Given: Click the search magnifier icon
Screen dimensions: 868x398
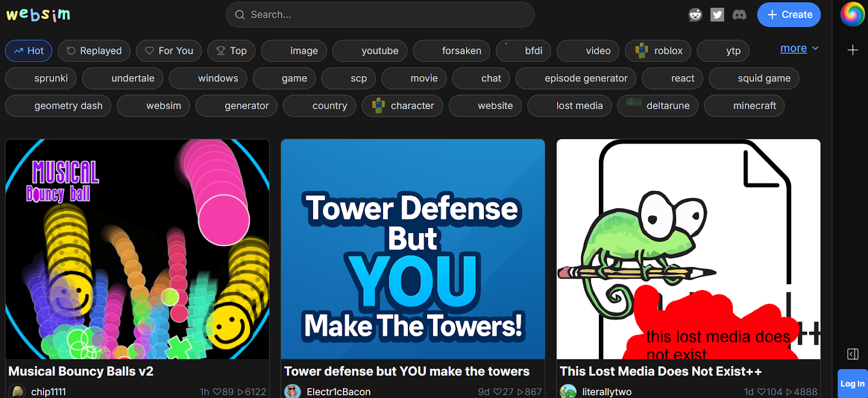Looking at the screenshot, I should click(x=240, y=15).
